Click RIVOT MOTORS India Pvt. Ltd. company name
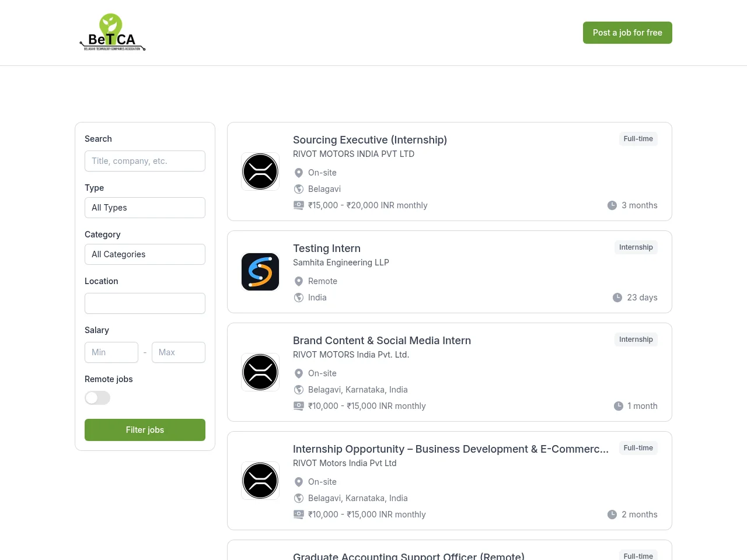Image resolution: width=747 pixels, height=560 pixels. pos(351,355)
